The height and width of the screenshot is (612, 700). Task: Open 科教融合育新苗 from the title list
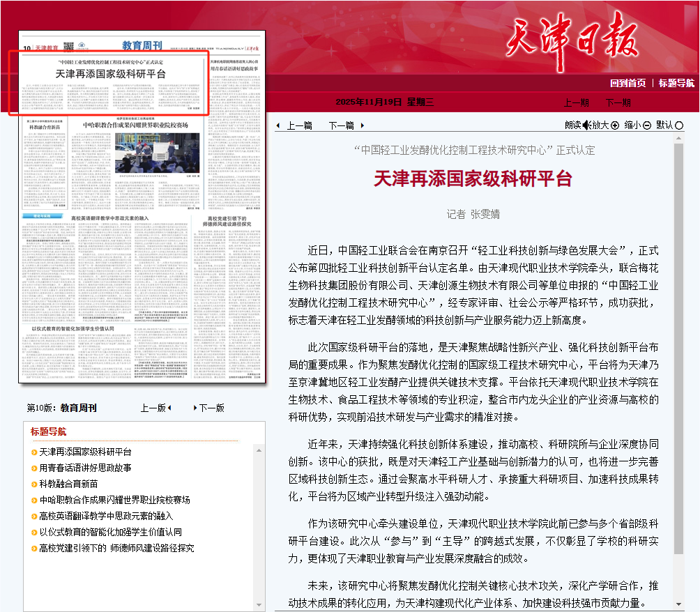click(68, 484)
